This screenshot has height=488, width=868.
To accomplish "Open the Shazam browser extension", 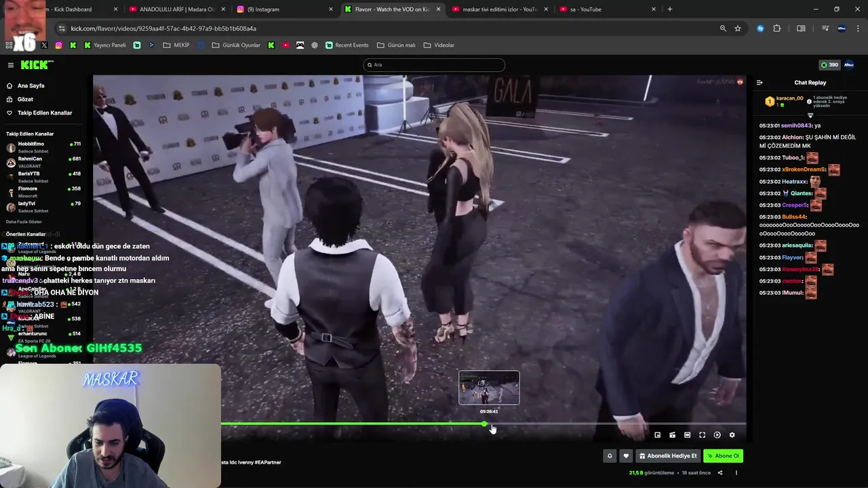I will pyautogui.click(x=760, y=28).
